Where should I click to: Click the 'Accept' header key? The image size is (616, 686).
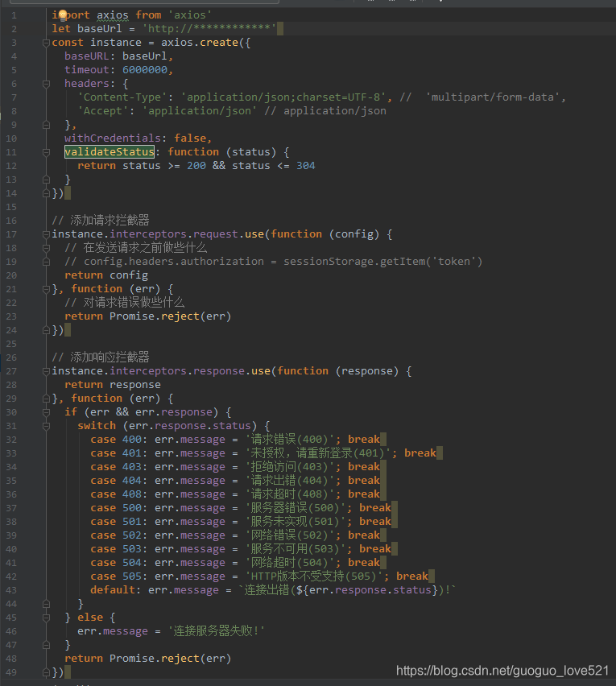103,111
